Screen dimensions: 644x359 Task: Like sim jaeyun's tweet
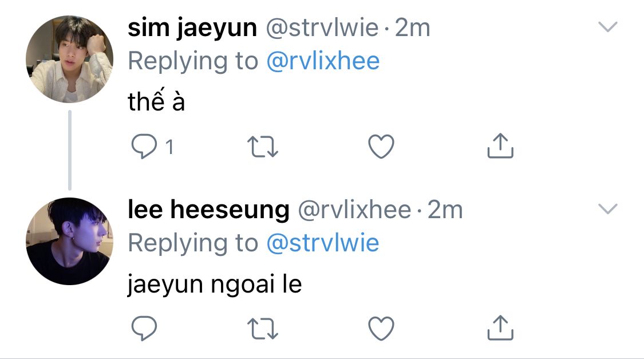tap(381, 147)
